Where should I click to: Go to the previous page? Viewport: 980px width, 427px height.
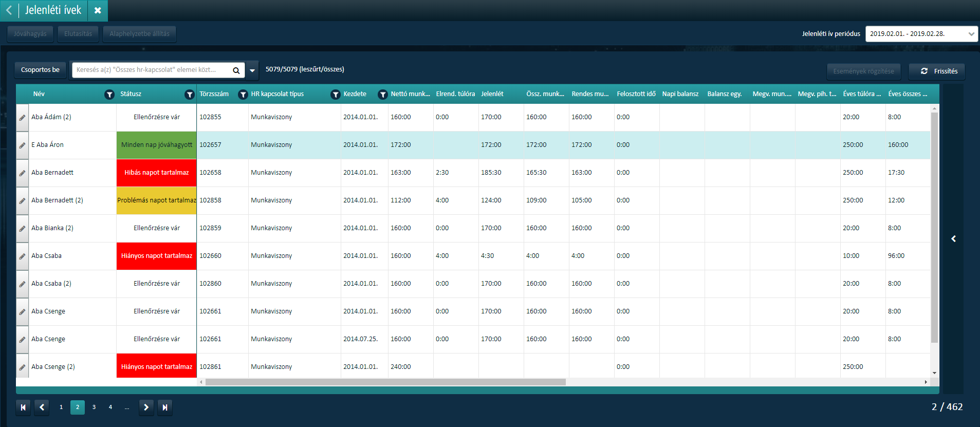click(x=42, y=407)
